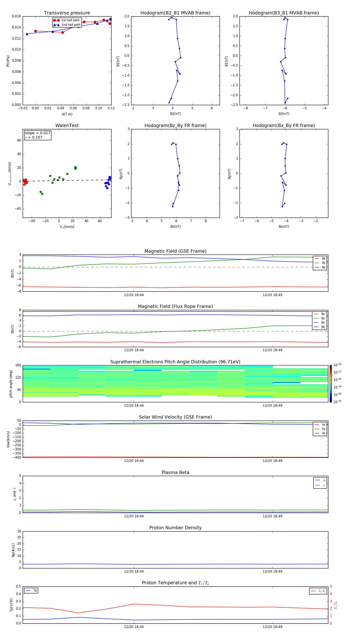Screen dimensions: 351x644
Task: Click '12/20 18:44' tick under Proton Temperature panel
Action: coord(134,627)
